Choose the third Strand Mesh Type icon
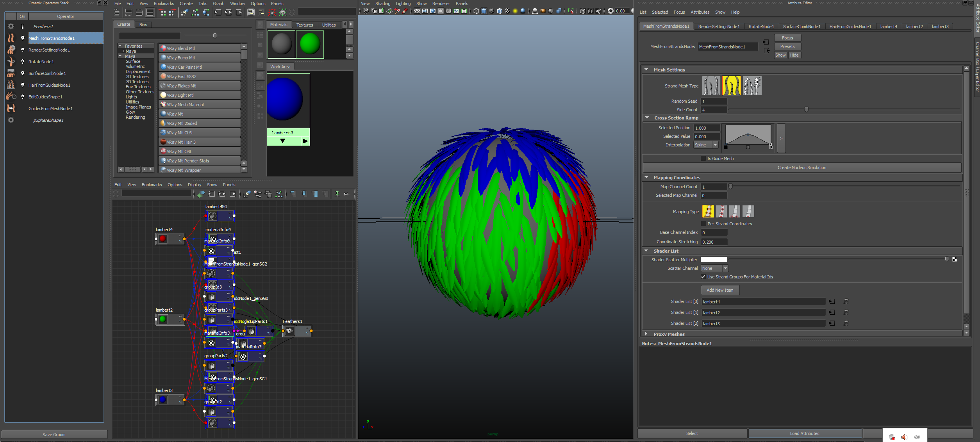Image resolution: width=980 pixels, height=442 pixels. pos(752,86)
